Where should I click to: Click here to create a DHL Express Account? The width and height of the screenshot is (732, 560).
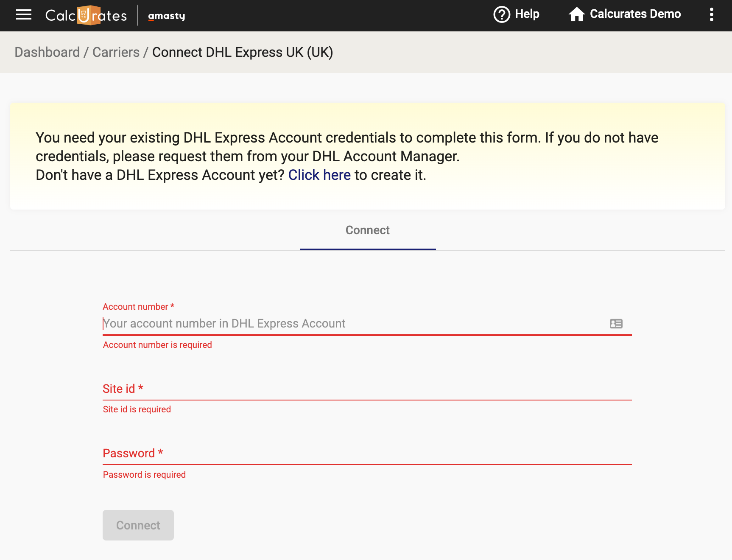[319, 175]
